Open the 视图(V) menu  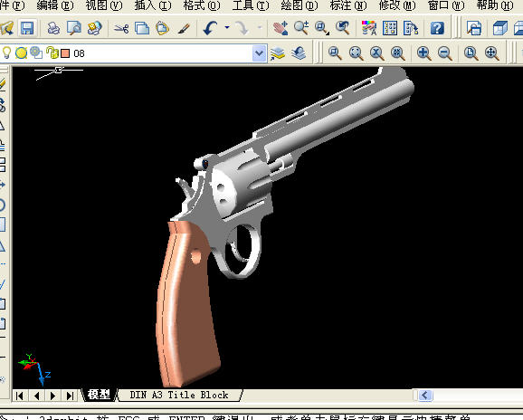pos(104,5)
